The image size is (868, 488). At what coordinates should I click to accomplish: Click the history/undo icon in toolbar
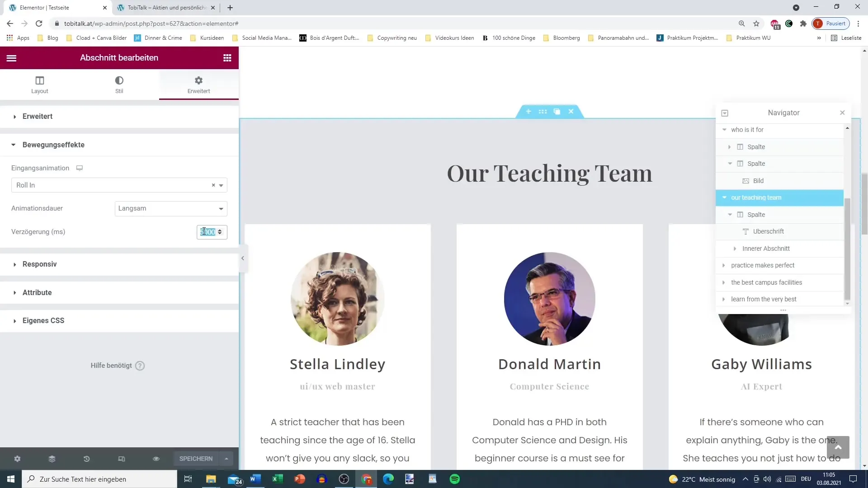(x=86, y=459)
